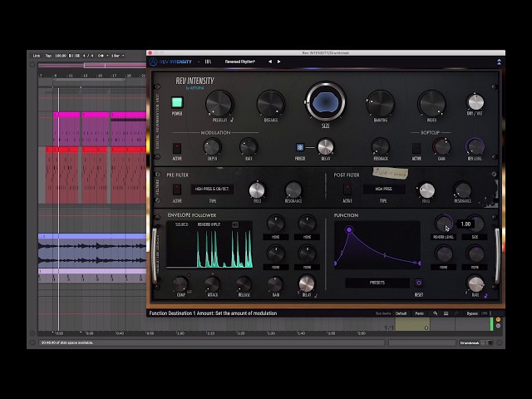Screen dimensions: 532x399
Task: Open the Pre Filter Type dropdown
Action: pos(213,189)
